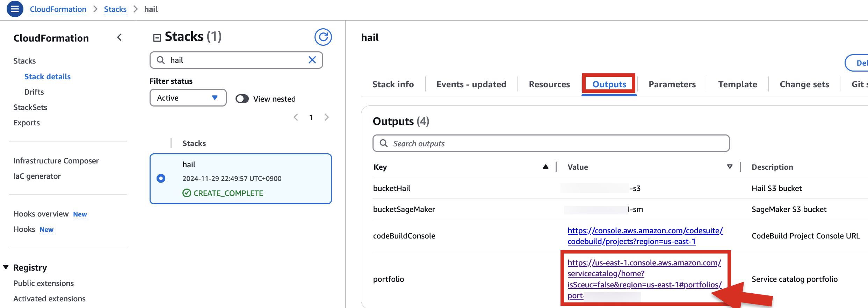
Task: Open the Events - updated tab
Action: pyautogui.click(x=471, y=84)
